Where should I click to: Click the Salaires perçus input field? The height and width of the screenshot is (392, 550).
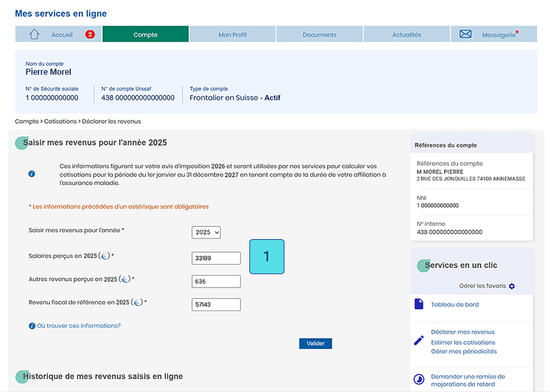coord(216,259)
